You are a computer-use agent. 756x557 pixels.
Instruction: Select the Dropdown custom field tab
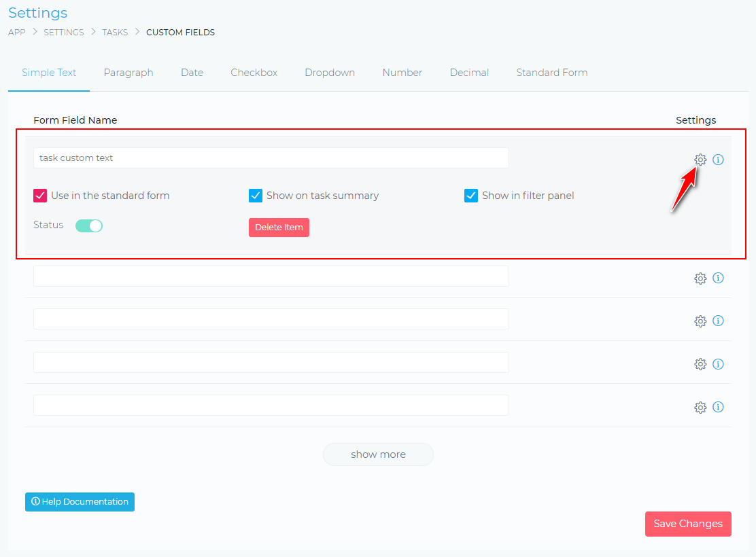[330, 72]
